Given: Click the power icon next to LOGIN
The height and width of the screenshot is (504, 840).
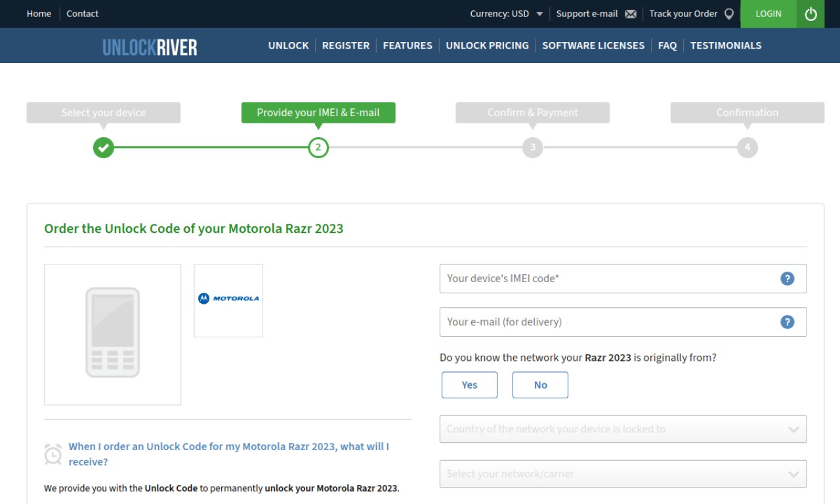Looking at the screenshot, I should pyautogui.click(x=810, y=14).
